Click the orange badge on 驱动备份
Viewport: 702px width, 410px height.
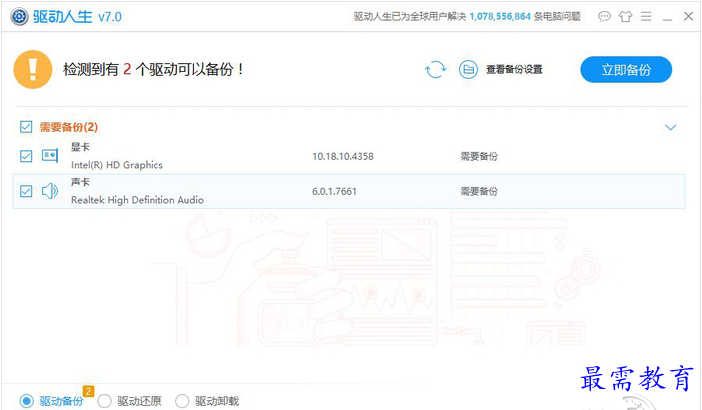(88, 391)
